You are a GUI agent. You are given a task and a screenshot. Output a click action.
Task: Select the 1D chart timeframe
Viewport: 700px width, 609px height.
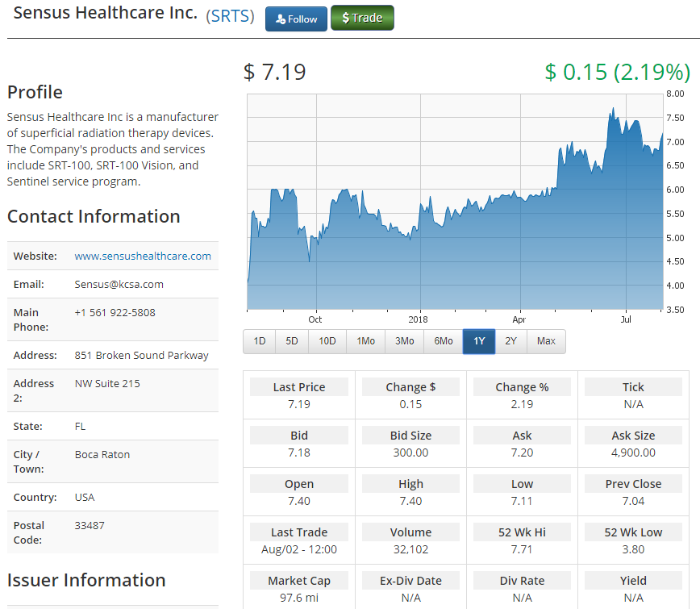click(259, 341)
